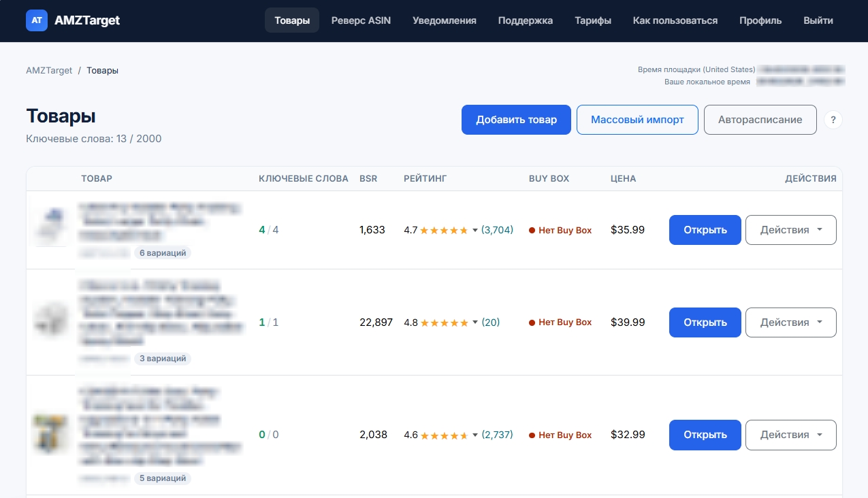Click the AMZTarget brand name in header
Viewport: 868px width, 498px height.
87,20
